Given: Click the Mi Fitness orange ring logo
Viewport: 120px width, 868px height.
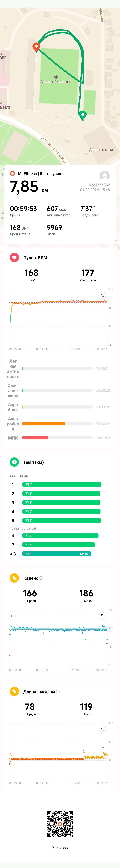Looking at the screenshot, I should [12, 174].
